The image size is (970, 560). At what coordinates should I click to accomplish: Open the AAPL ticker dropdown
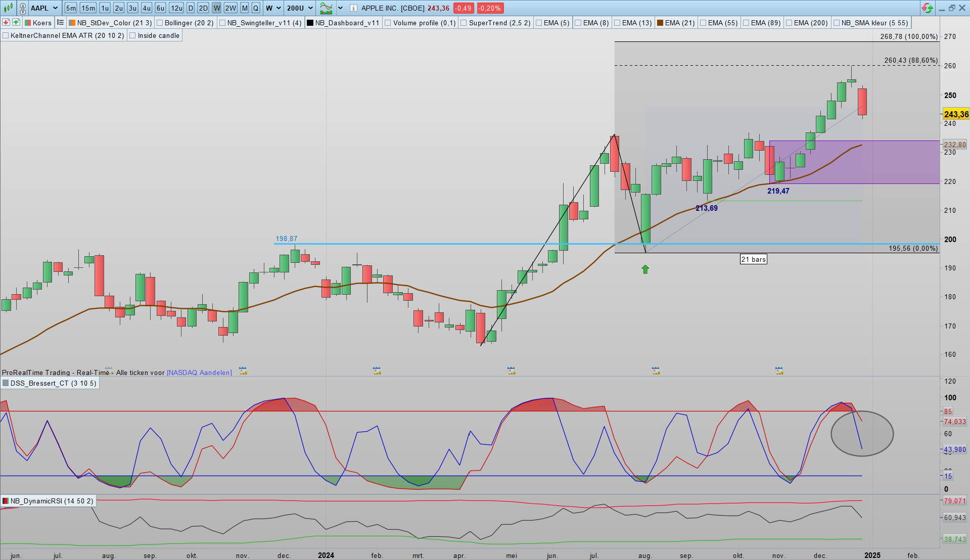tap(44, 8)
